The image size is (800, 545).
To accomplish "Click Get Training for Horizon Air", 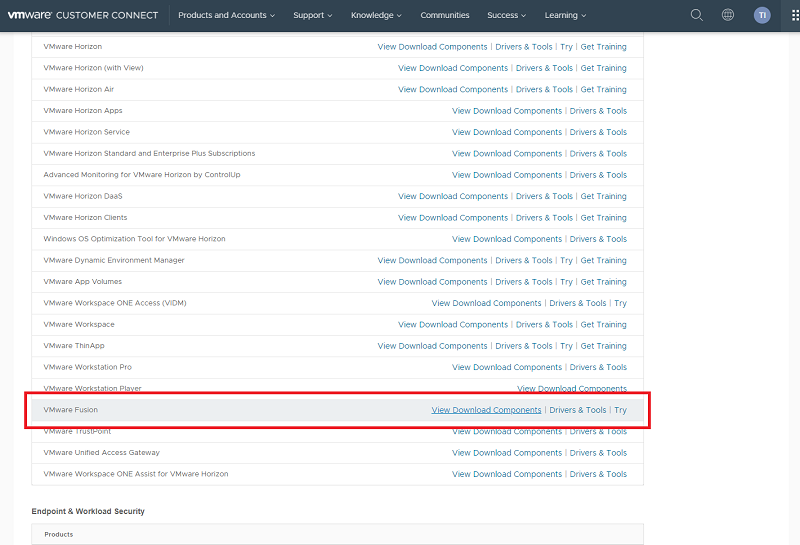I will point(603,89).
